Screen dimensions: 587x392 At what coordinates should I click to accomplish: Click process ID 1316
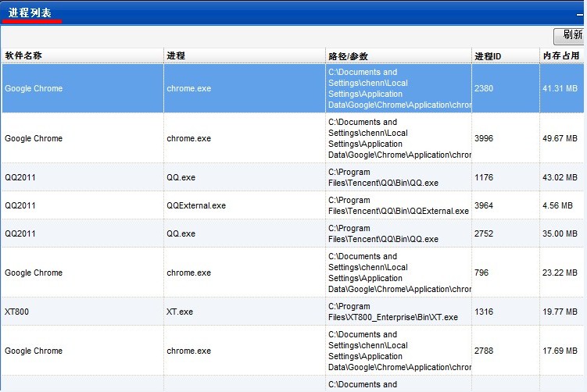click(484, 312)
